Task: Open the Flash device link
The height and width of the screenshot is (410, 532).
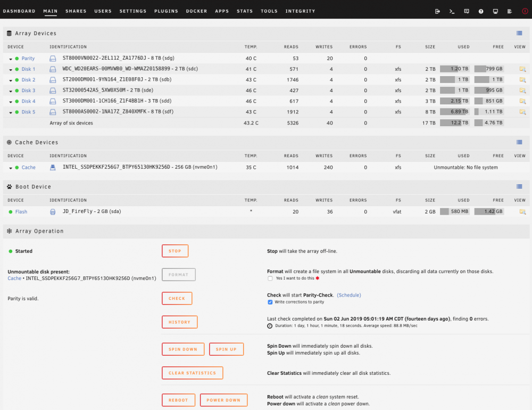Action: (21, 211)
